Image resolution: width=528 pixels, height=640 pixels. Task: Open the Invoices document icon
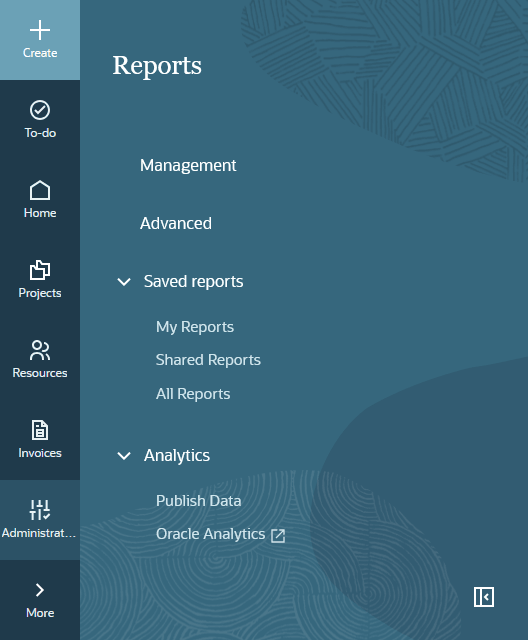click(40, 430)
